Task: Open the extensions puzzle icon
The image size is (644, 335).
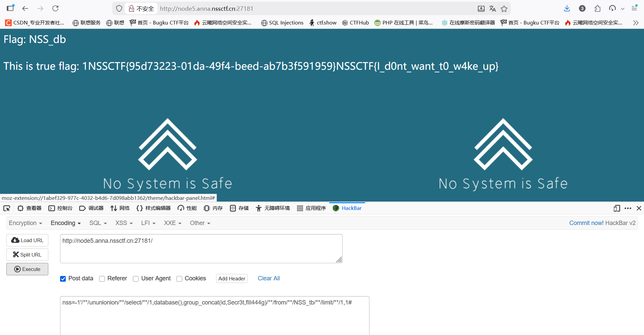Action: [x=597, y=8]
